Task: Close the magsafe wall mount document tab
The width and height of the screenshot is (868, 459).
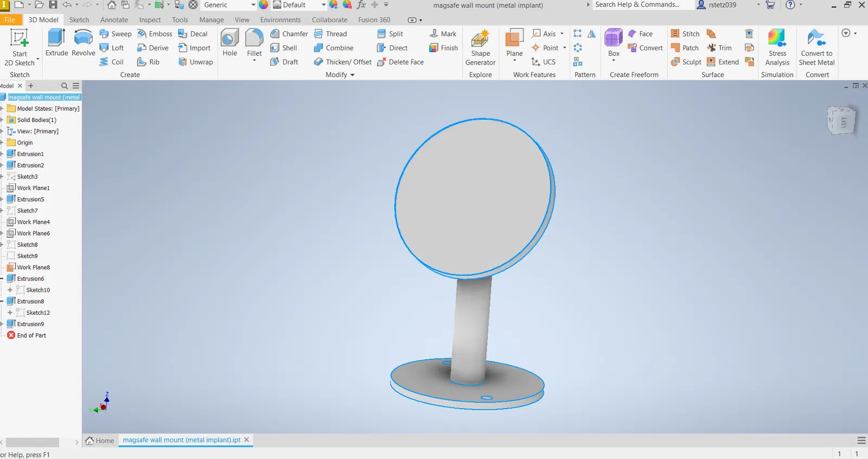Action: coord(247,439)
